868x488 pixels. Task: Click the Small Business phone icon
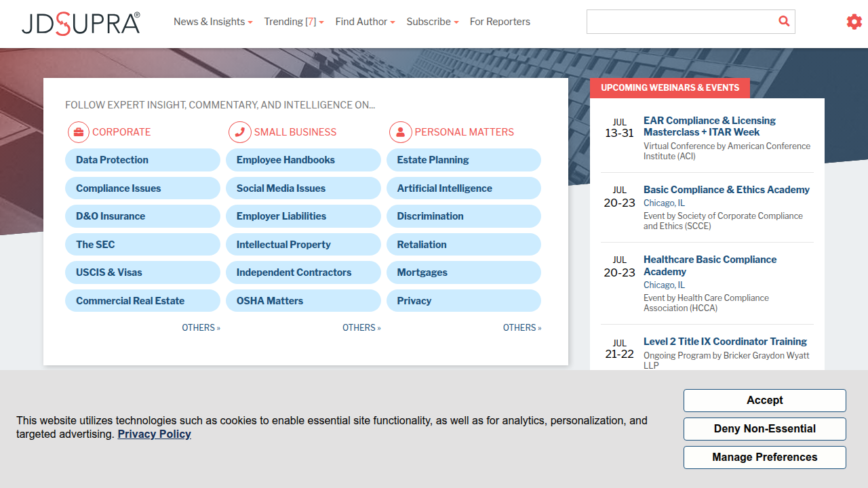[x=239, y=132]
